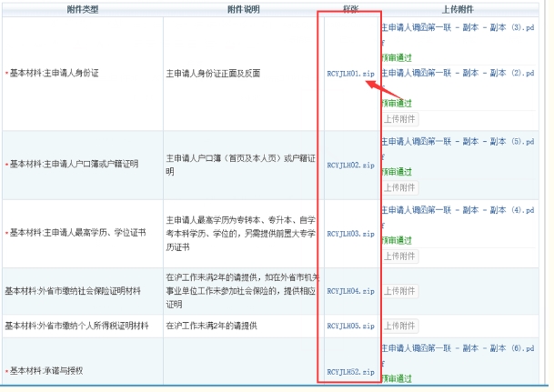The width and height of the screenshot is (554, 392).
Task: Click 上传附件 button for 主申请人身份证 row
Action: 399,118
